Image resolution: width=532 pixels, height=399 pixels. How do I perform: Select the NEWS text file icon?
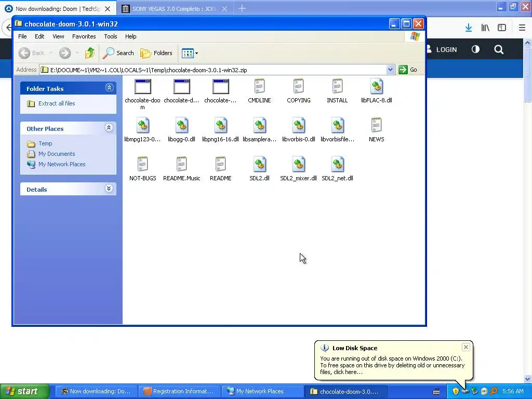[x=377, y=125]
